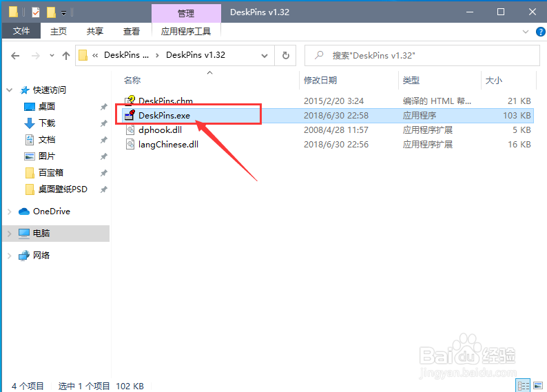
Task: Expand the 电脑 tree node
Action: click(x=10, y=234)
